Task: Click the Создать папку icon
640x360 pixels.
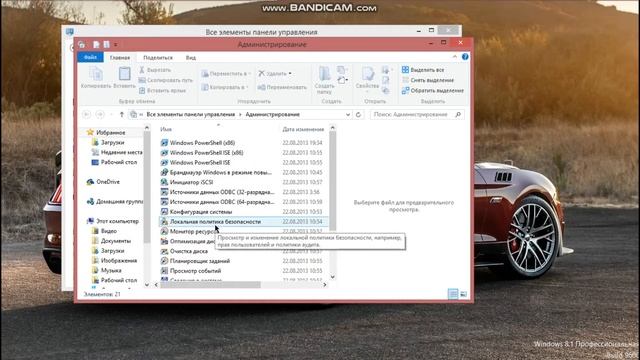Action: tap(324, 80)
